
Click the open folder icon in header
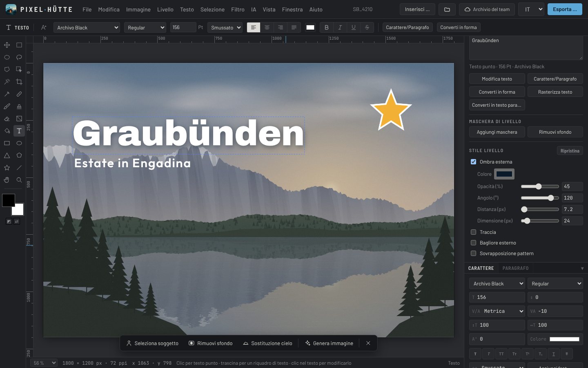[x=447, y=9]
